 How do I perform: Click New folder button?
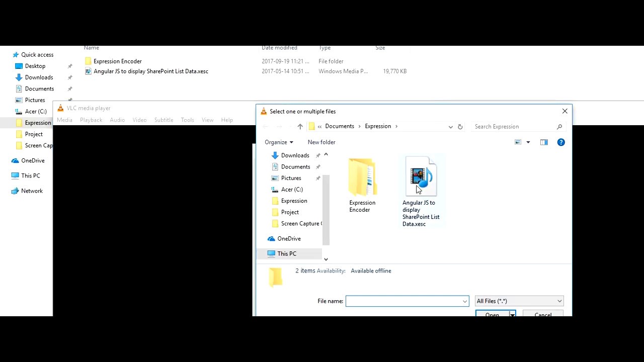[x=321, y=142]
